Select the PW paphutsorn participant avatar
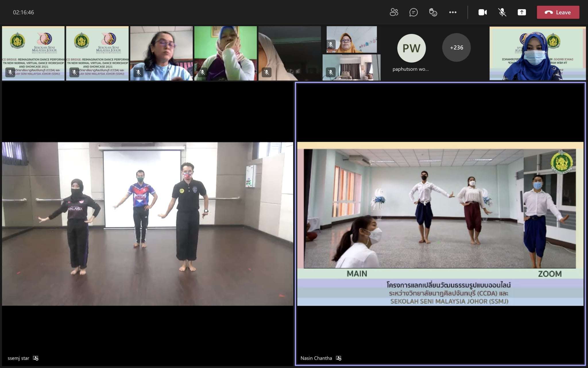The width and height of the screenshot is (588, 368). (x=411, y=48)
